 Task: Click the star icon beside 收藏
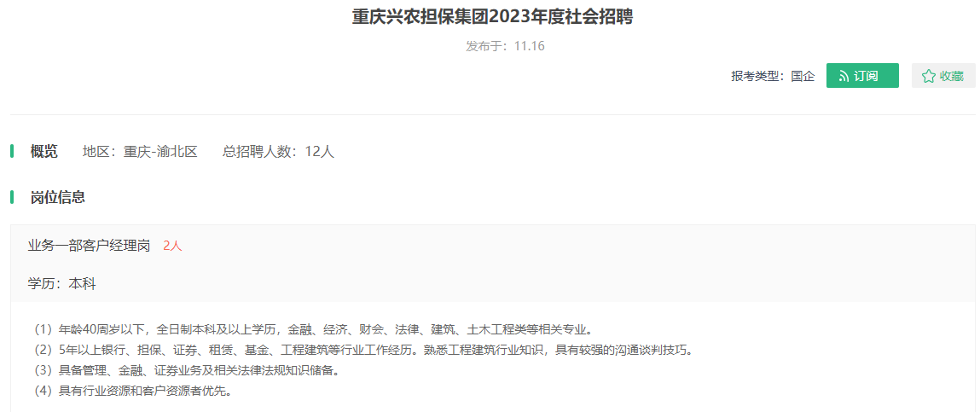(x=929, y=76)
